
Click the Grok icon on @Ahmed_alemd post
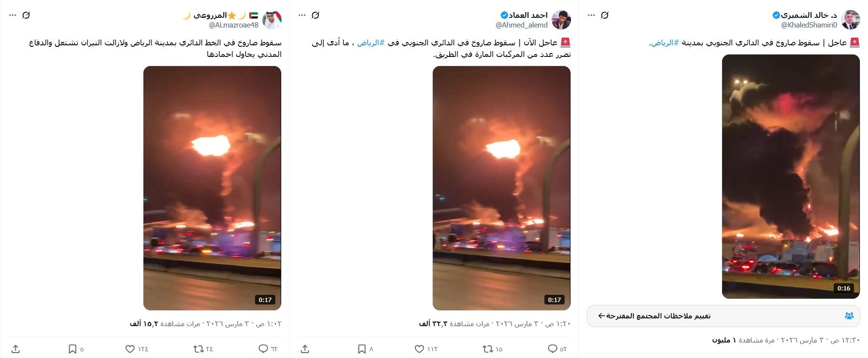tap(315, 15)
